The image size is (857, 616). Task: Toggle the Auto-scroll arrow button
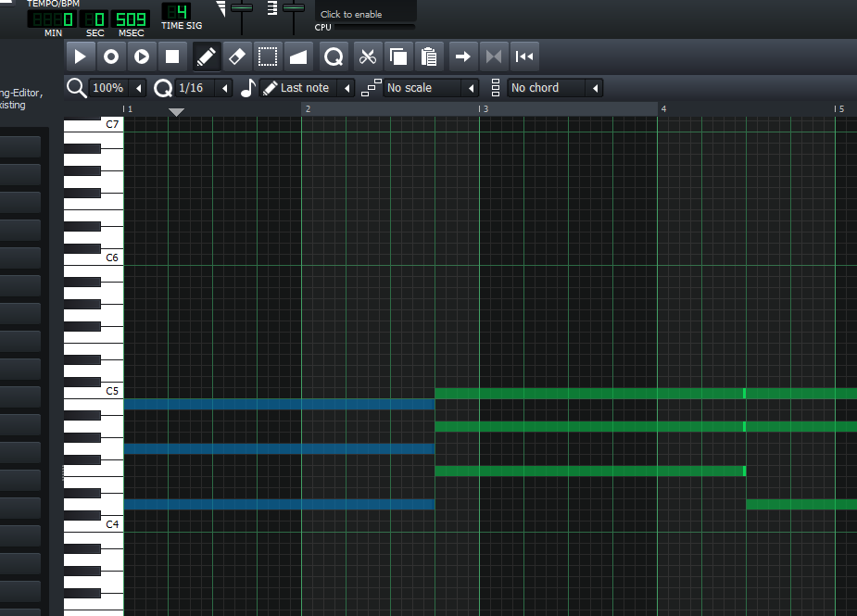[463, 57]
